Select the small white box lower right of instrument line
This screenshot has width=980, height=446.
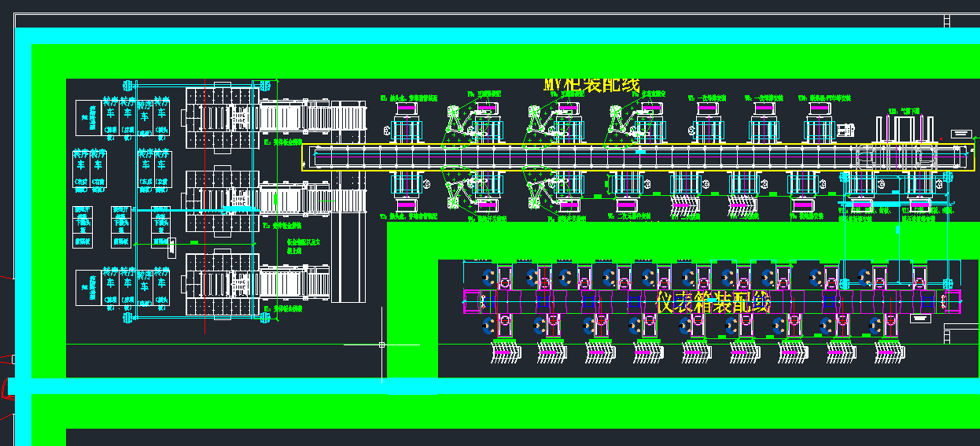[960, 333]
